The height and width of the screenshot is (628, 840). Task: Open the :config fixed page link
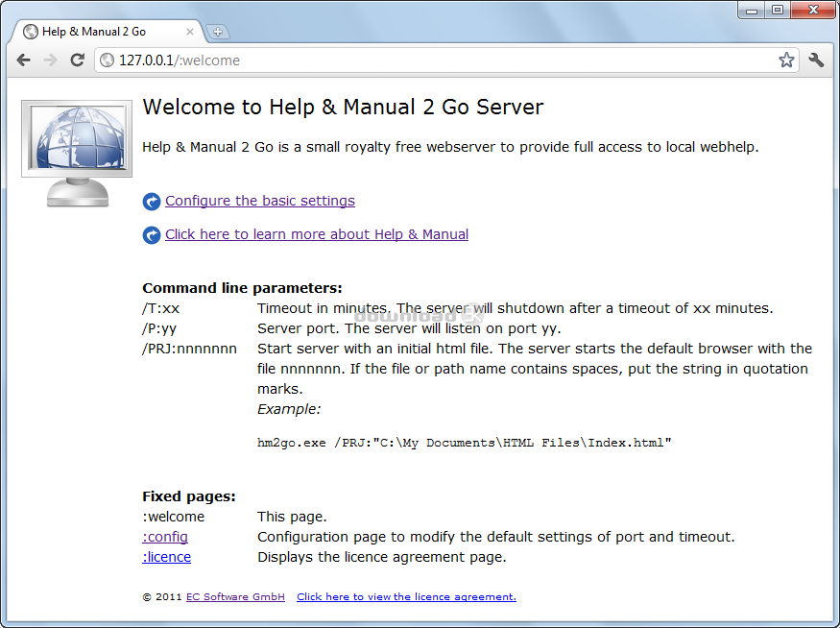click(x=165, y=537)
